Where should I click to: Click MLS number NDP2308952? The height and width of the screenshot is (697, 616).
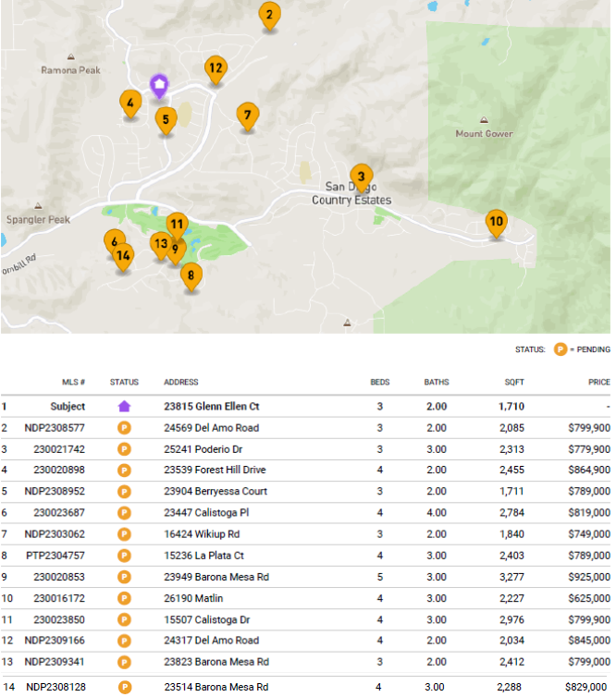click(55, 491)
